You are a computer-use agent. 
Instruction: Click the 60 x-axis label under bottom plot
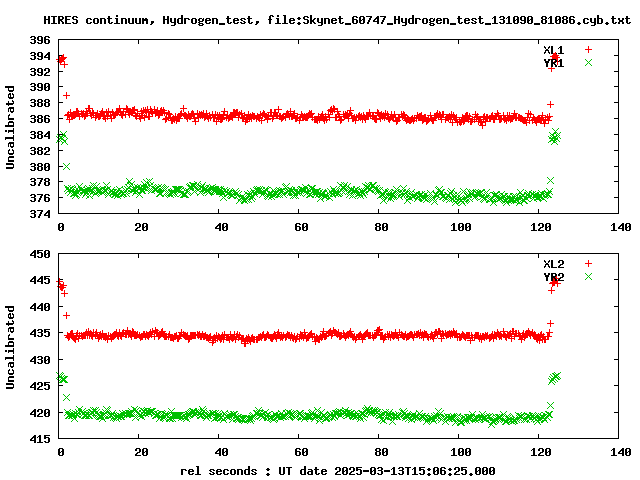pos(301,452)
